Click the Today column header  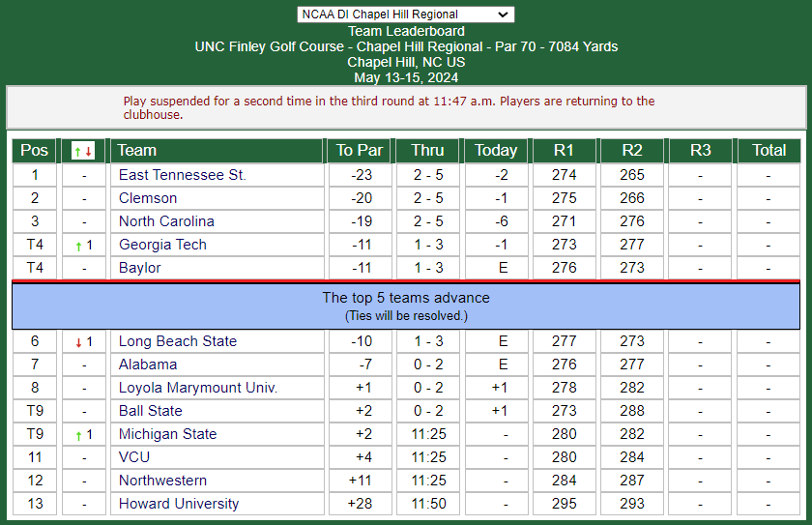[x=496, y=151]
